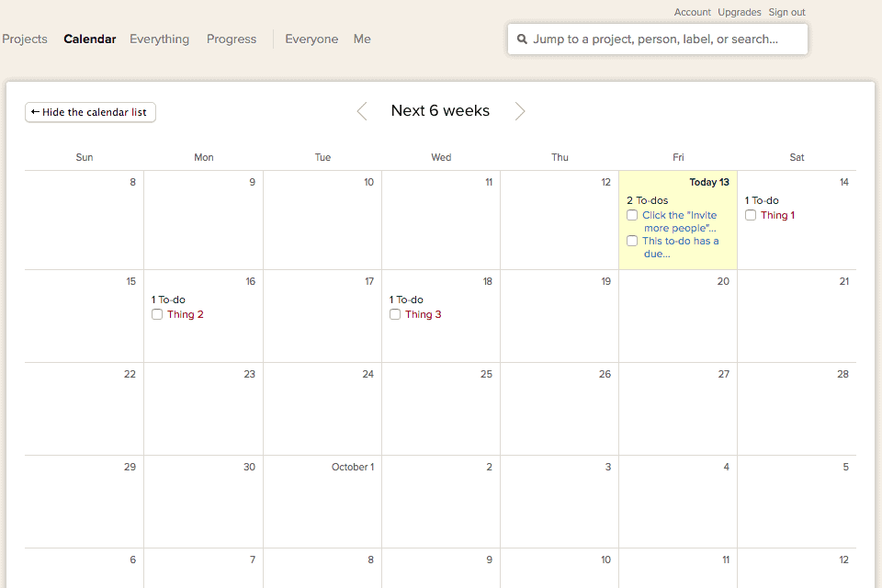Click the search magnifier icon
Screen dimensions: 882x588
coord(522,40)
